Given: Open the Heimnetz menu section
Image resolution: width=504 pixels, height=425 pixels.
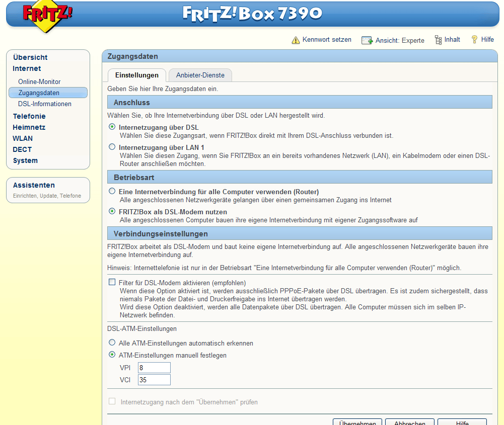Looking at the screenshot, I should (29, 127).
